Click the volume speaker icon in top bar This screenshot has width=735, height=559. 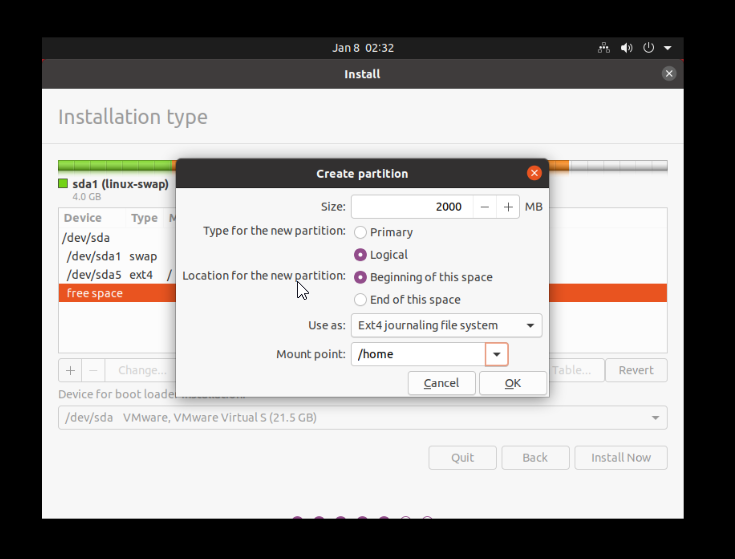pyautogui.click(x=626, y=48)
